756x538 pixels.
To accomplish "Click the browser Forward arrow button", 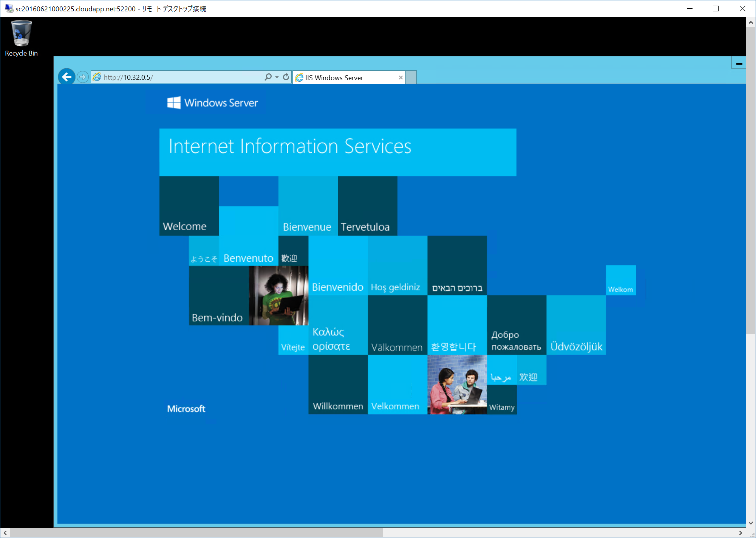I will tap(82, 77).
